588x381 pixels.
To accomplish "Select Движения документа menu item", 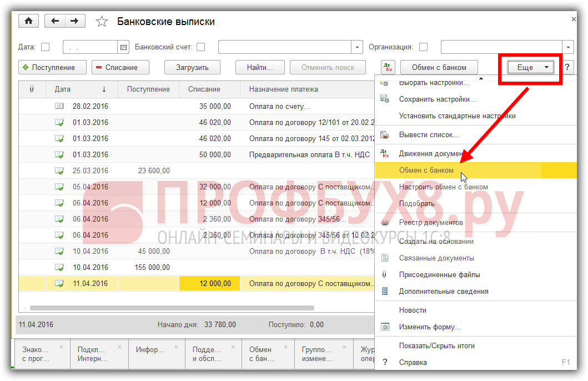I will pos(475,153).
